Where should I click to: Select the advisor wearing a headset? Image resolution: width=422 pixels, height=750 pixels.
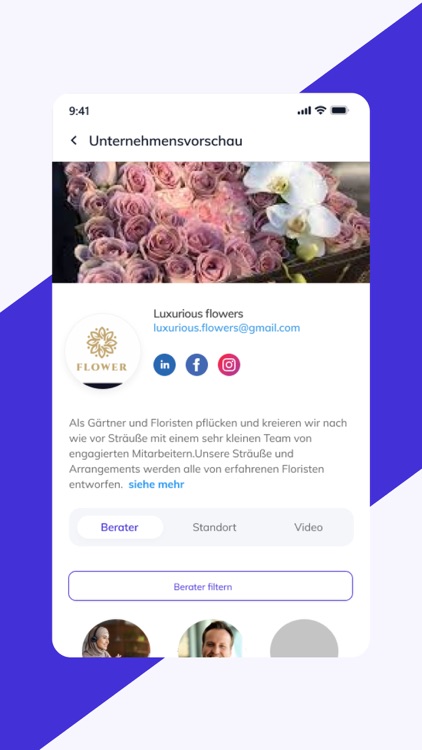[116, 639]
